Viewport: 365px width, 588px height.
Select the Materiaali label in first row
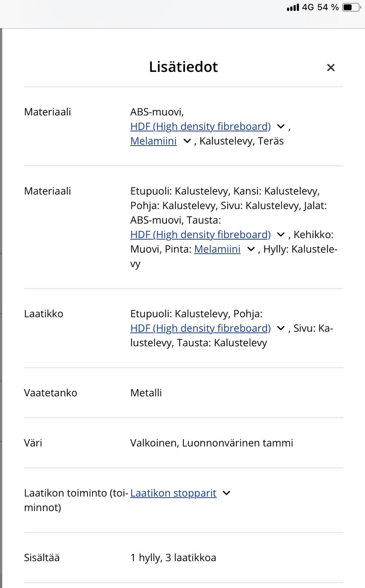[x=47, y=111]
